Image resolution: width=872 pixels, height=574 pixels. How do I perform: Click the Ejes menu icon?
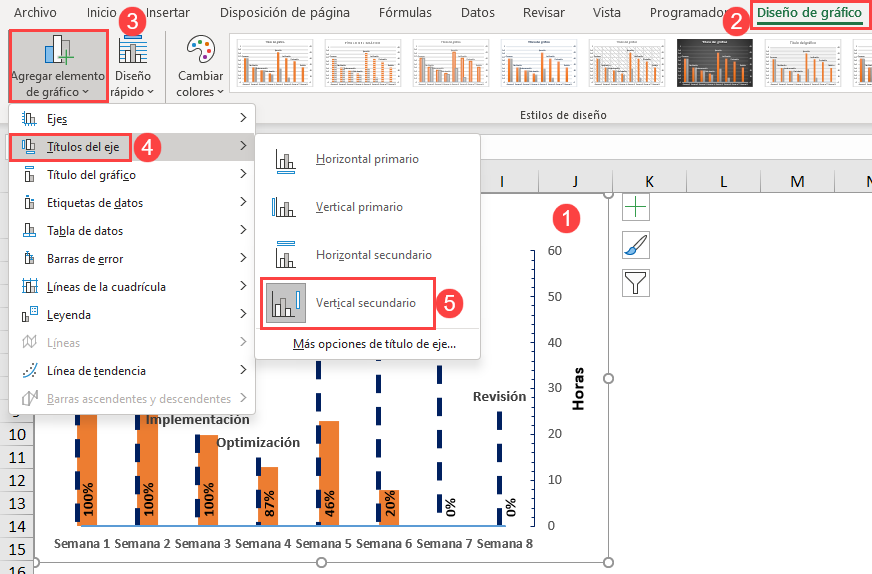29,118
